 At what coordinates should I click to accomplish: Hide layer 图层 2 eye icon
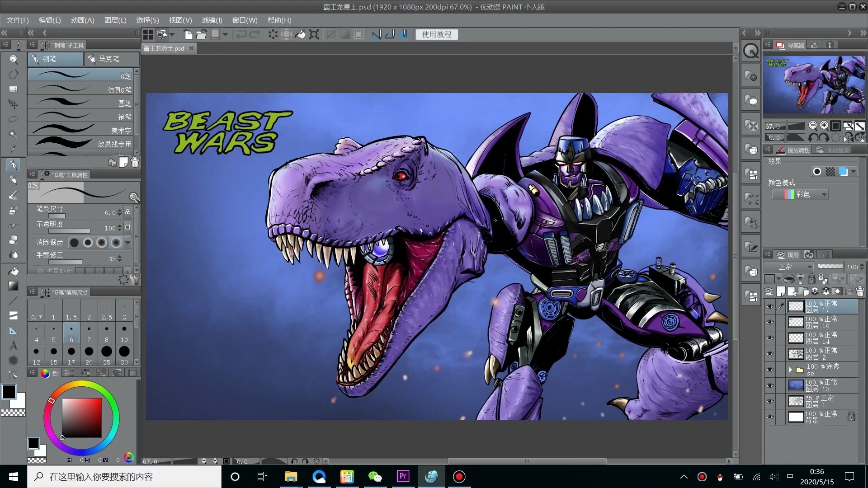[x=770, y=354]
